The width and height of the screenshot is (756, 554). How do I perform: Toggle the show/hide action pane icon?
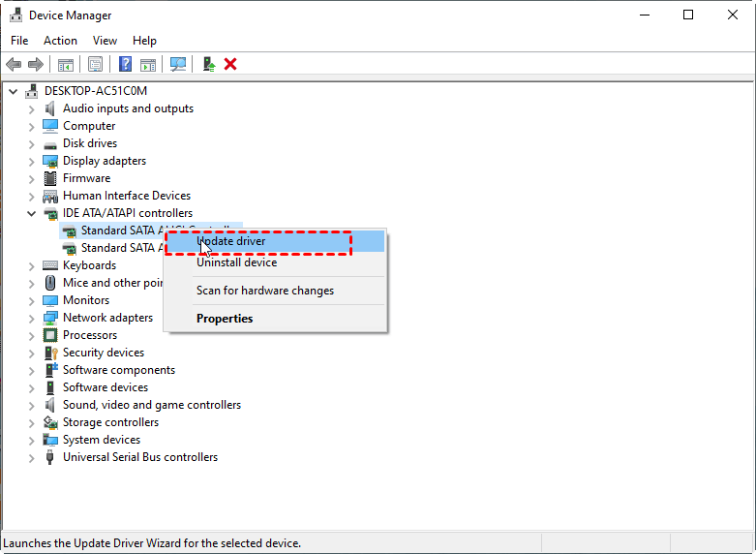(148, 64)
